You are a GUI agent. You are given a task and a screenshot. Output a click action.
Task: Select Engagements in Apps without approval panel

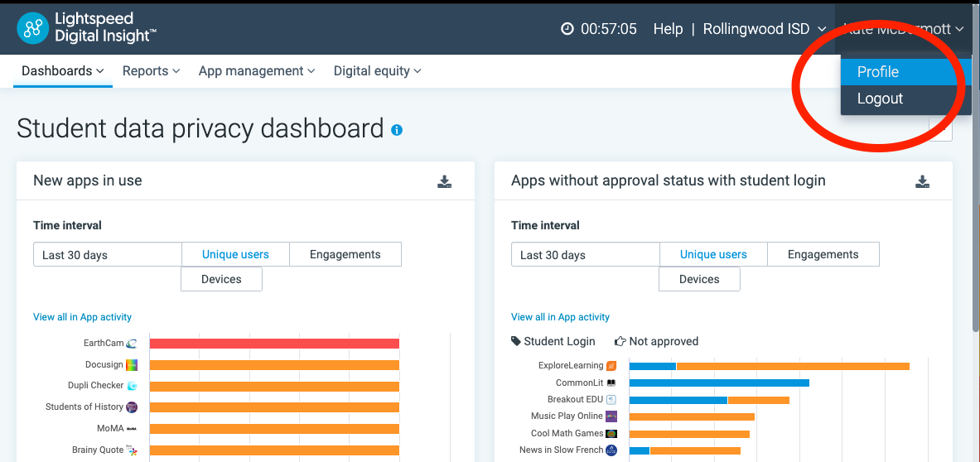(823, 255)
